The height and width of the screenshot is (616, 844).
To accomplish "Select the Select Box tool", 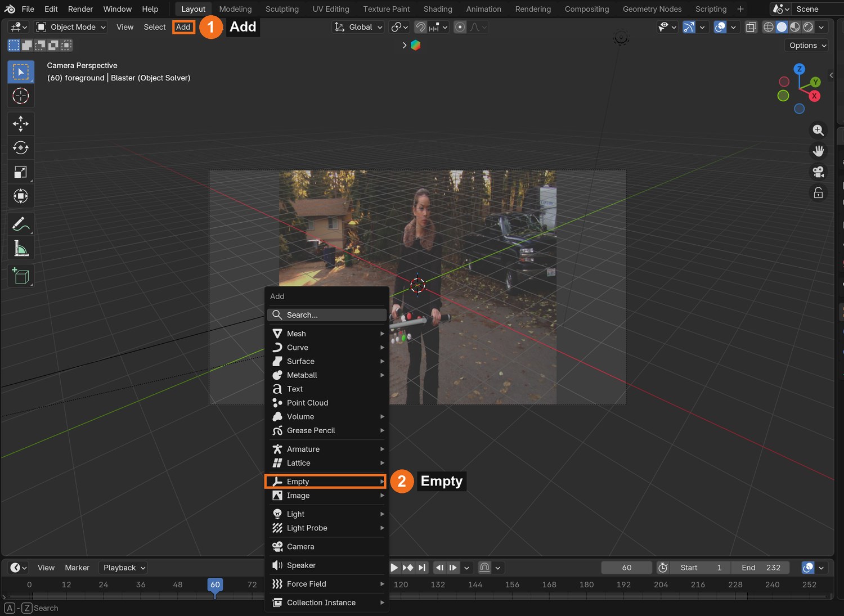I will click(21, 72).
